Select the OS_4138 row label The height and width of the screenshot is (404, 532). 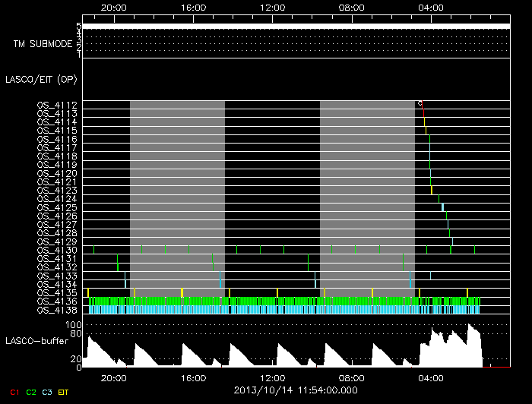(x=57, y=311)
